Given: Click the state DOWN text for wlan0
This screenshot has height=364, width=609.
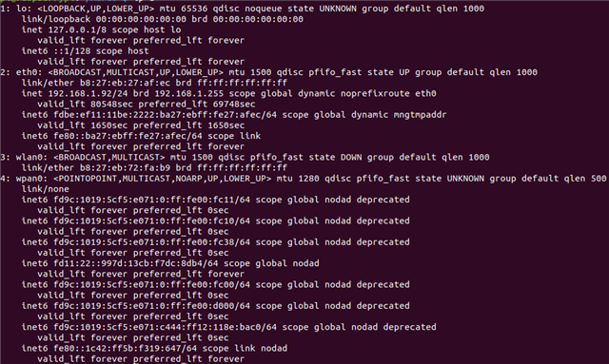Looking at the screenshot, I should pyautogui.click(x=335, y=157).
